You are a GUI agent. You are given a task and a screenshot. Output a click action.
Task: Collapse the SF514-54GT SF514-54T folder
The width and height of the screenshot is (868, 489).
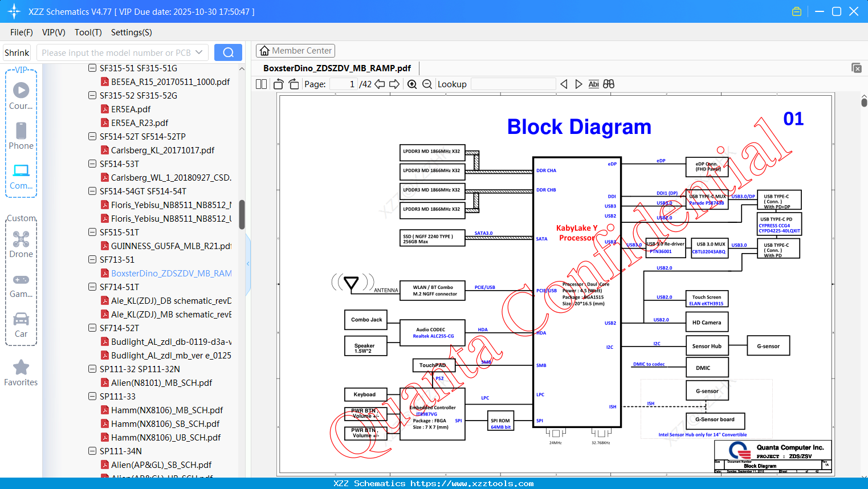(92, 191)
